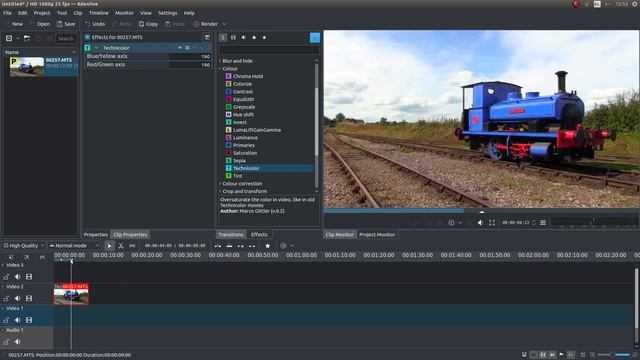Select the Chroma Hold effect
The width and height of the screenshot is (640, 360).
point(248,76)
